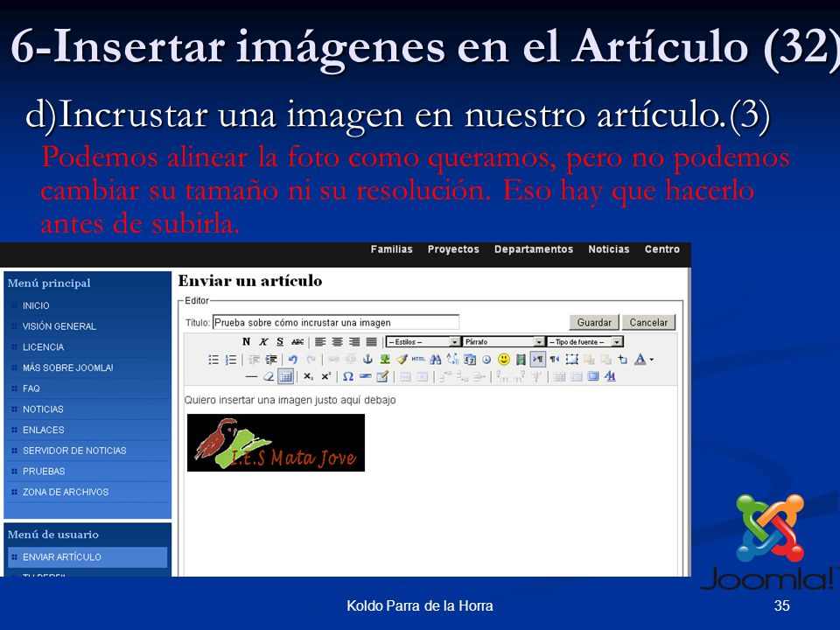Click the anchor insert icon
Screen dimensions: 840x630
(367, 360)
